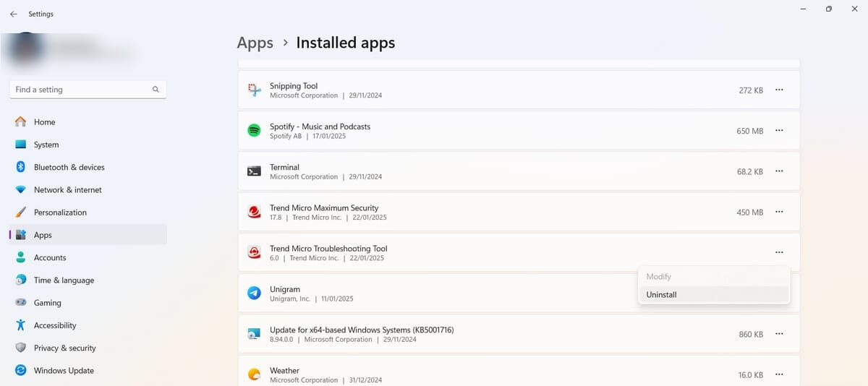Click Trend Micro Maximum Security icon
The image size is (868, 386).
click(254, 212)
